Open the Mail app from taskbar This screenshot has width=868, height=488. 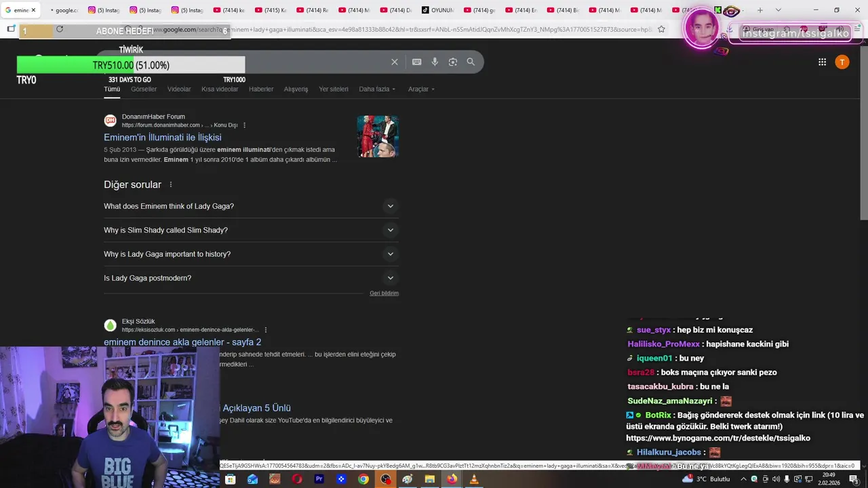(252, 479)
